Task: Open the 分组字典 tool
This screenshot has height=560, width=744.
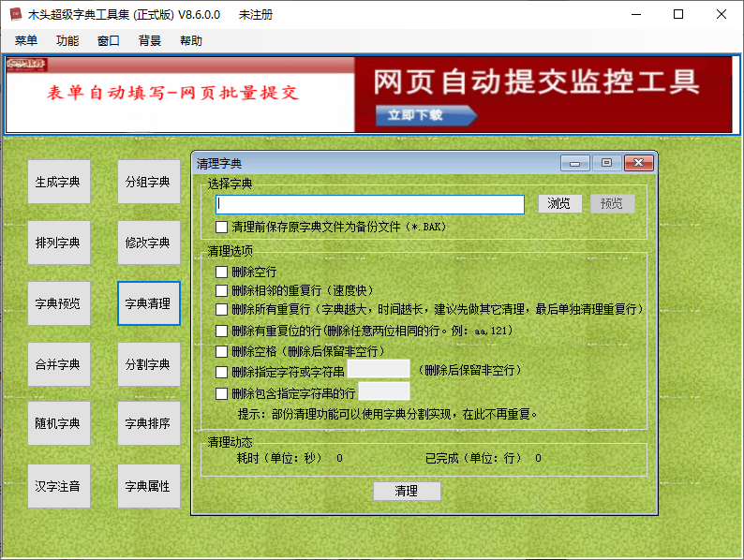Action: 148,182
